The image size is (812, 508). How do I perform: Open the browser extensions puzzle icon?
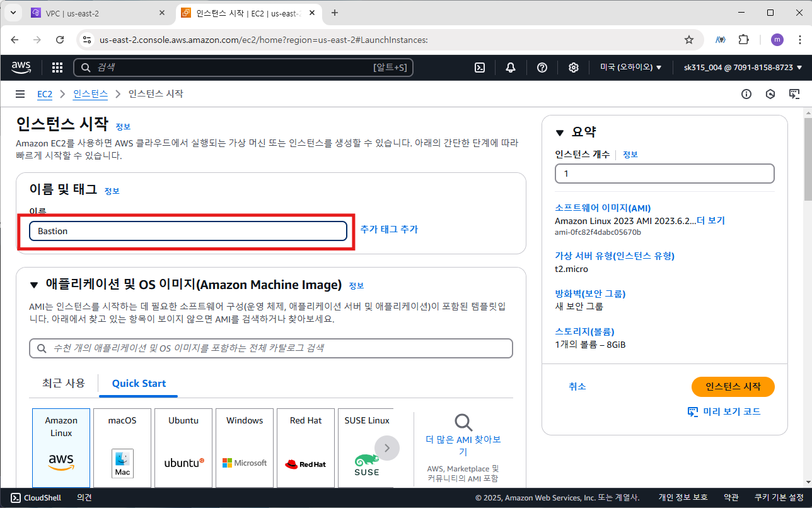(744, 40)
